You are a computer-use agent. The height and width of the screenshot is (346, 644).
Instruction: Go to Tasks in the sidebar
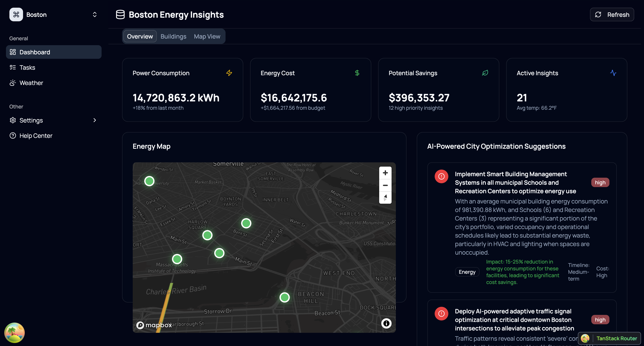pos(27,67)
